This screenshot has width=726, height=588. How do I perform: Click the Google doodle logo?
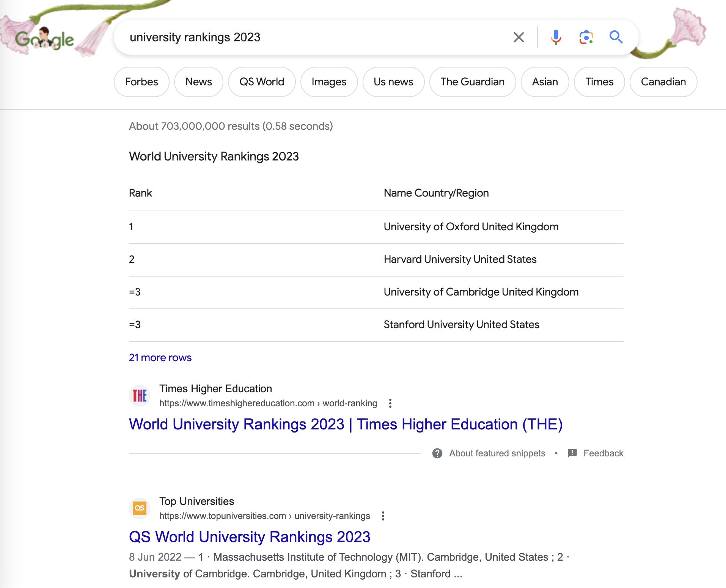click(45, 39)
